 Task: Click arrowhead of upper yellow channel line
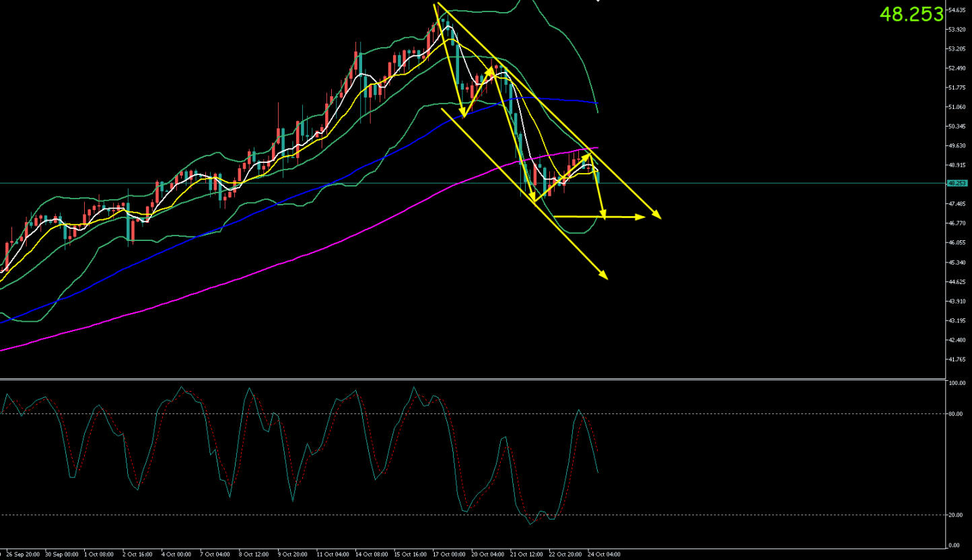[x=658, y=217]
